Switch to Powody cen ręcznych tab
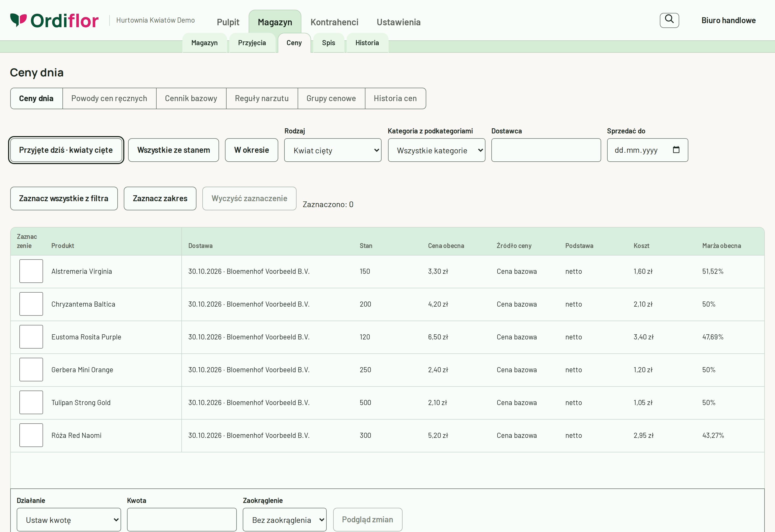Screen dimensions: 775x532 click(x=109, y=99)
